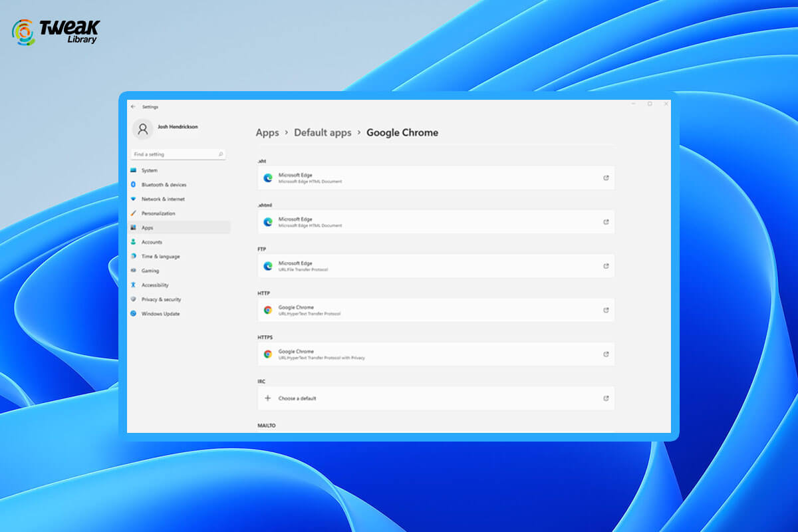Click the Google Chrome icon under HTTP
Image resolution: width=798 pixels, height=532 pixels.
click(x=268, y=309)
